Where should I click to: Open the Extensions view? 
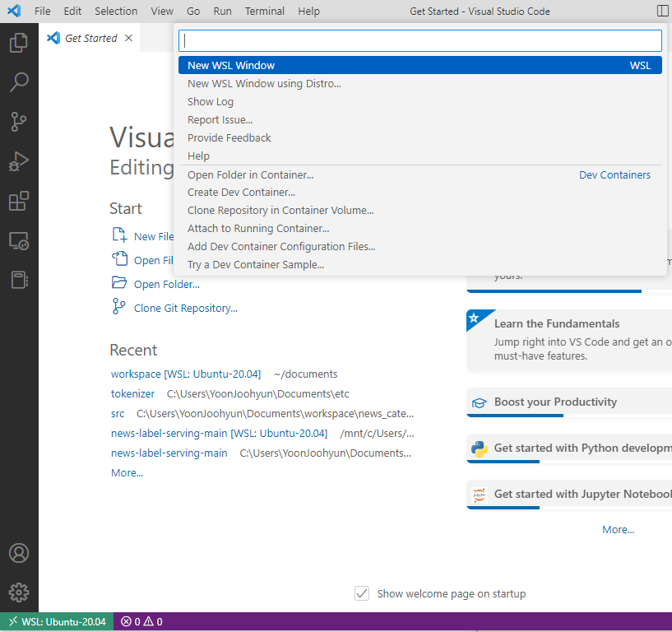19,201
